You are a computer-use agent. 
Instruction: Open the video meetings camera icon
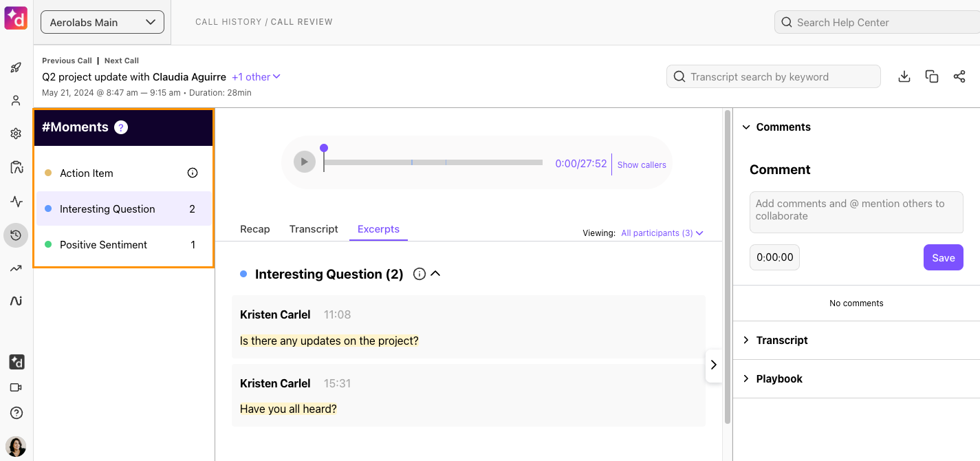(16, 387)
